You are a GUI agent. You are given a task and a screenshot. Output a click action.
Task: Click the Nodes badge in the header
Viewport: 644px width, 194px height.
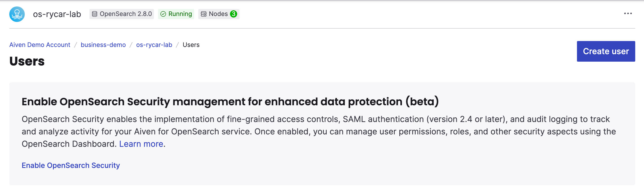pos(219,14)
